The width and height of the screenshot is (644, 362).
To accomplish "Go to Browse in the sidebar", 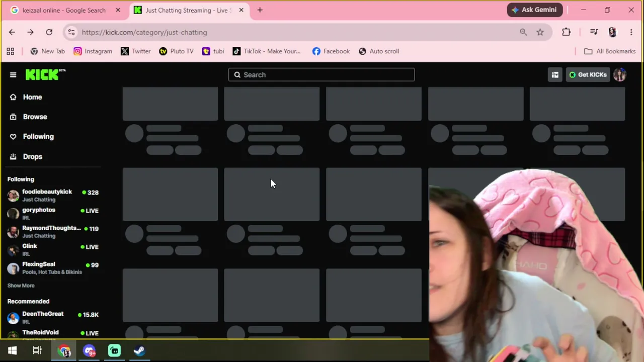I will 35,117.
